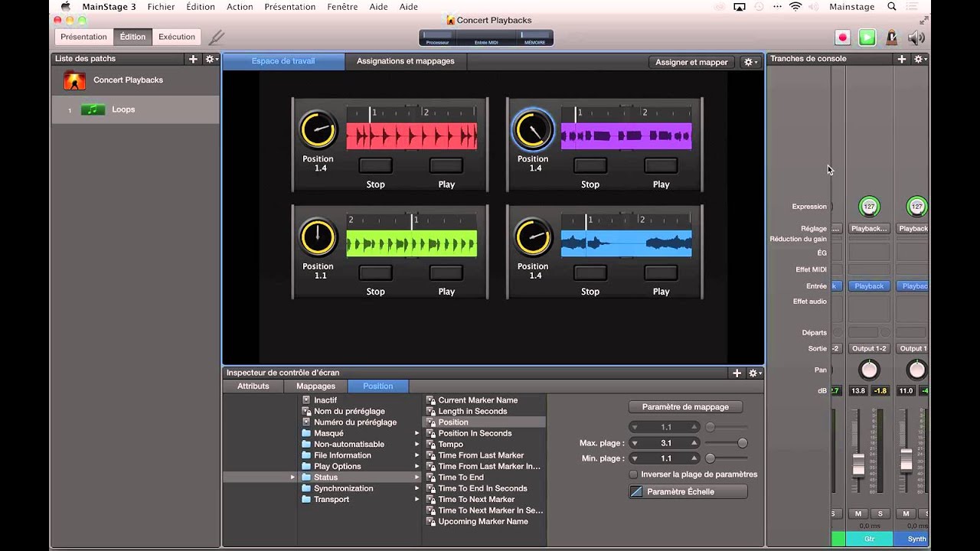Screen dimensions: 980x551
Task: Enable Inverser la plage de paramètres checkbox
Action: coord(633,474)
